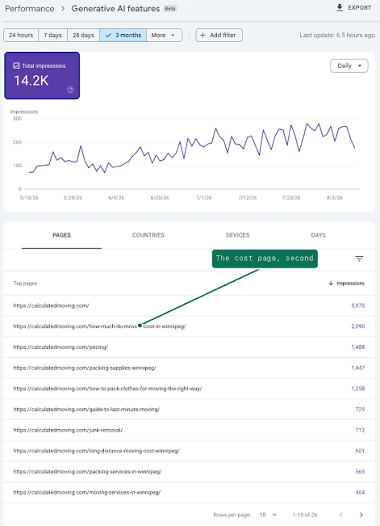Click the table filter rows icon
Image resolution: width=380 pixels, height=526 pixels.
(359, 259)
